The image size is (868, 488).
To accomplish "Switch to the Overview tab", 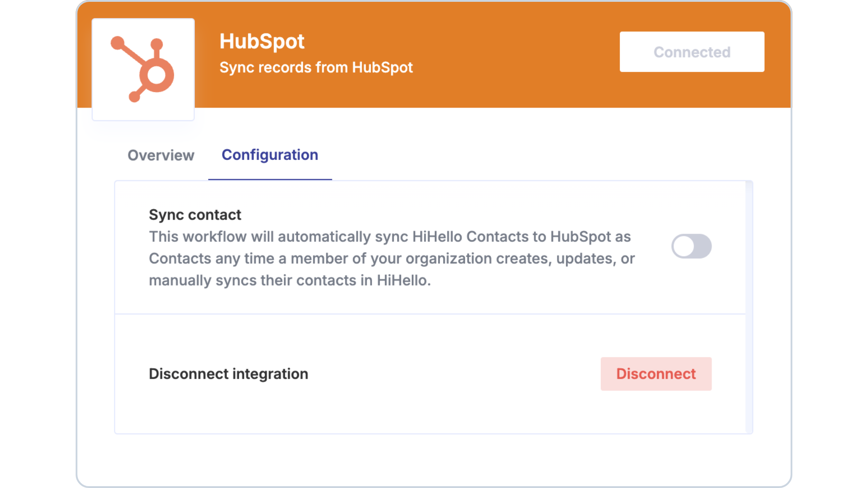I will pyautogui.click(x=161, y=155).
